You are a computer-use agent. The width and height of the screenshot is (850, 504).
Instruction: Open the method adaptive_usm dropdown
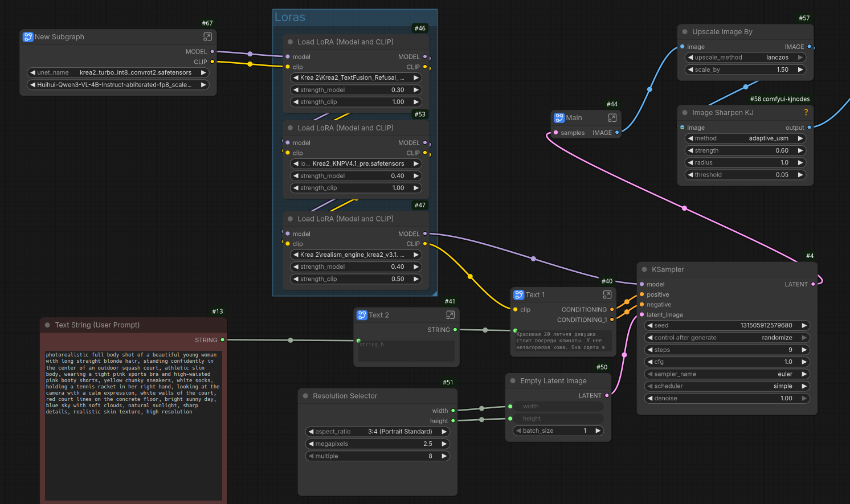click(x=745, y=138)
